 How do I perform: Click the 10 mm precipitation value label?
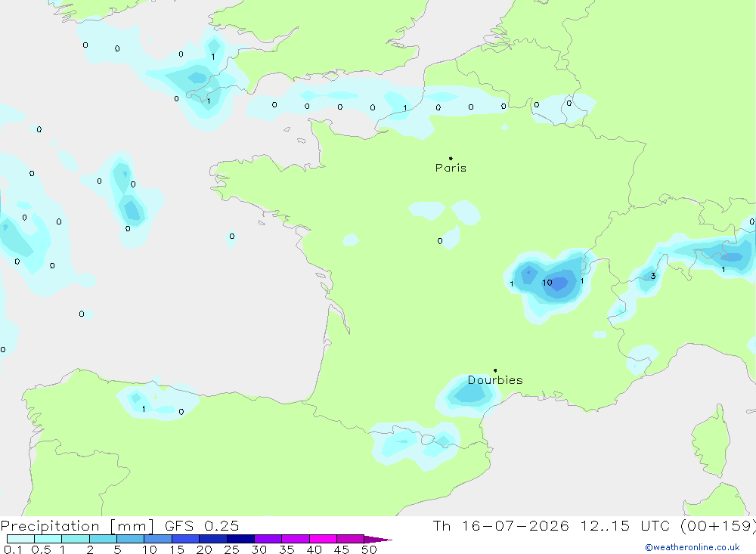tap(547, 283)
